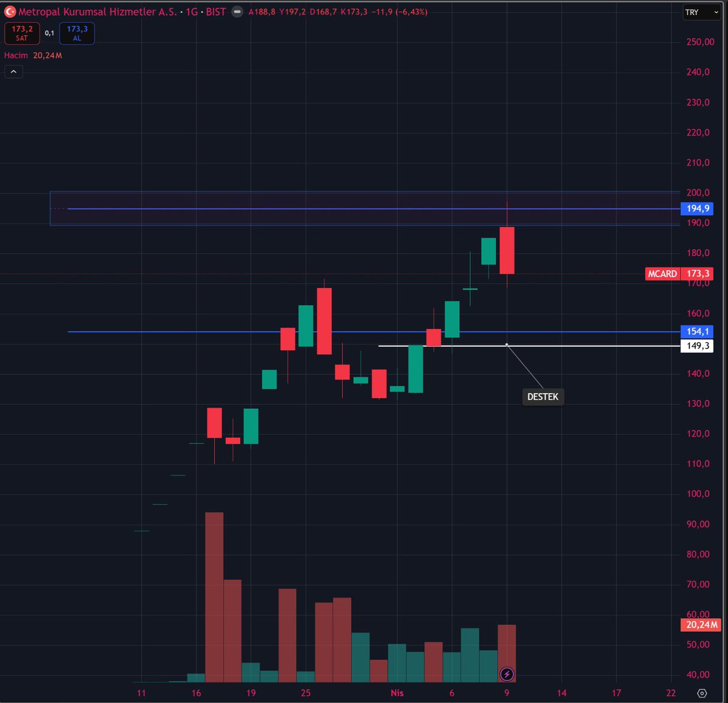Image resolution: width=728 pixels, height=703 pixels.
Task: Click the BIST exchange label
Action: [216, 12]
